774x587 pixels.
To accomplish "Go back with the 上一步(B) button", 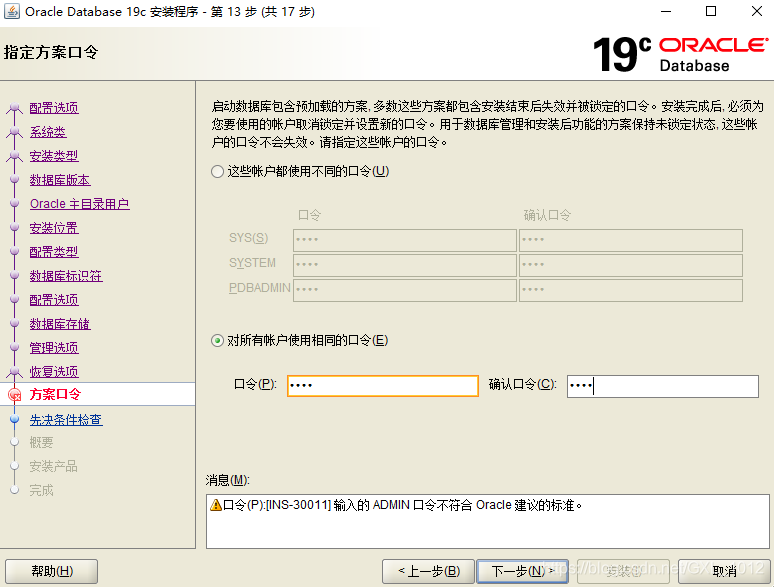I will [428, 571].
